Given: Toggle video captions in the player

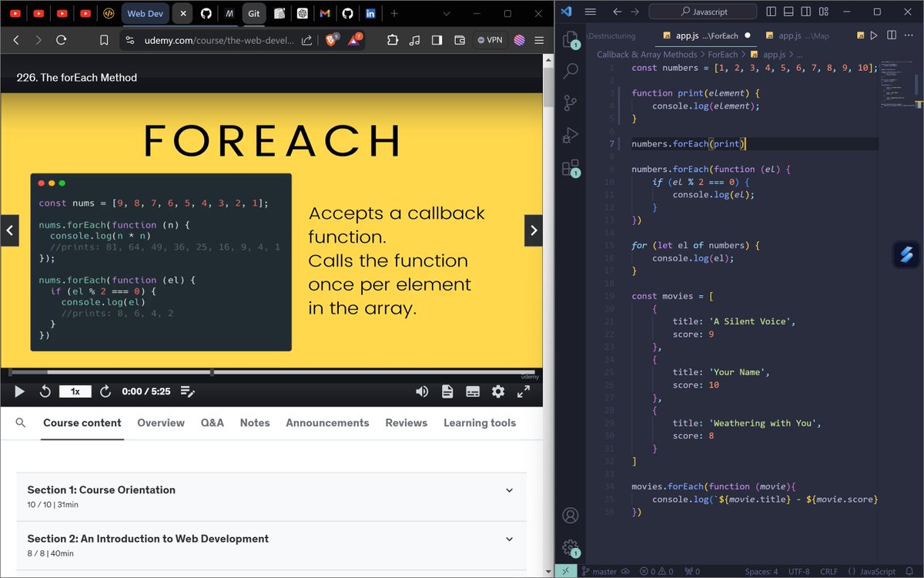Looking at the screenshot, I should point(473,391).
